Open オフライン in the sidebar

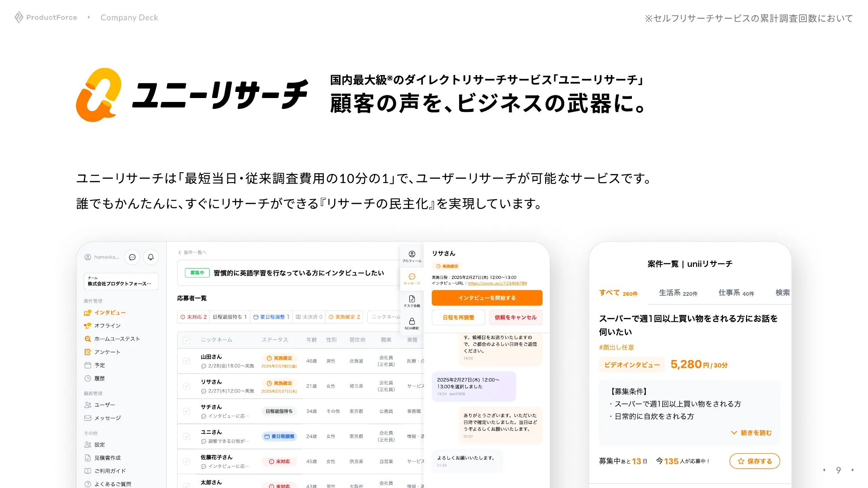click(107, 326)
